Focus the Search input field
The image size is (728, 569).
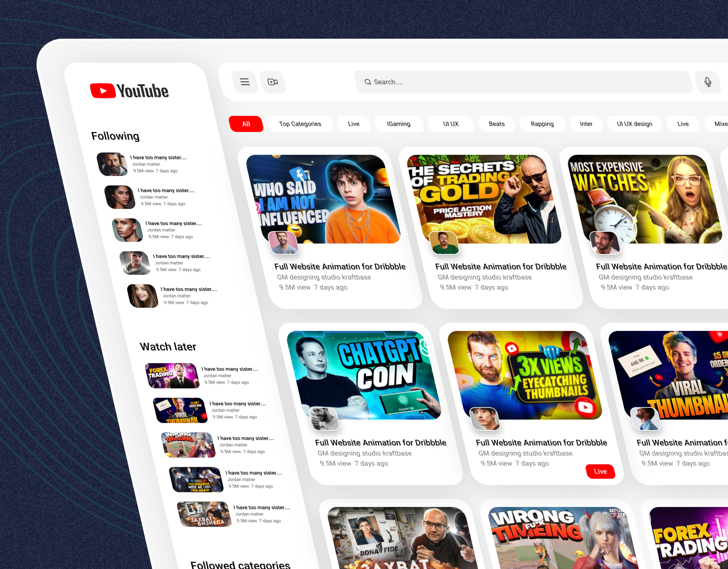coord(523,82)
